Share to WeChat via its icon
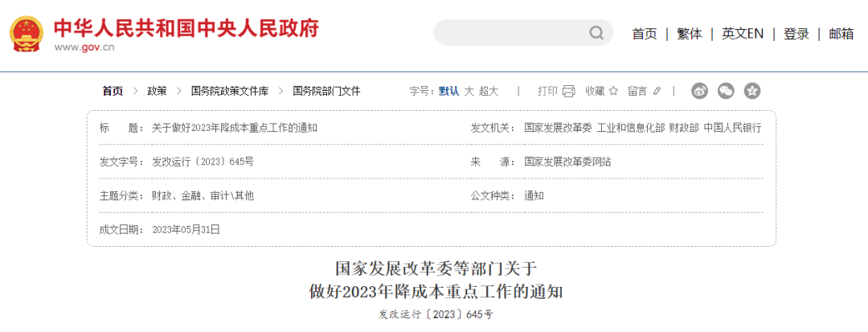The width and height of the screenshot is (868, 332). (726, 91)
